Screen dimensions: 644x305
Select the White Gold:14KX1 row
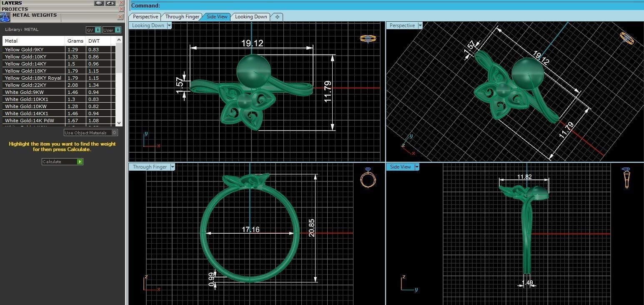click(59, 113)
